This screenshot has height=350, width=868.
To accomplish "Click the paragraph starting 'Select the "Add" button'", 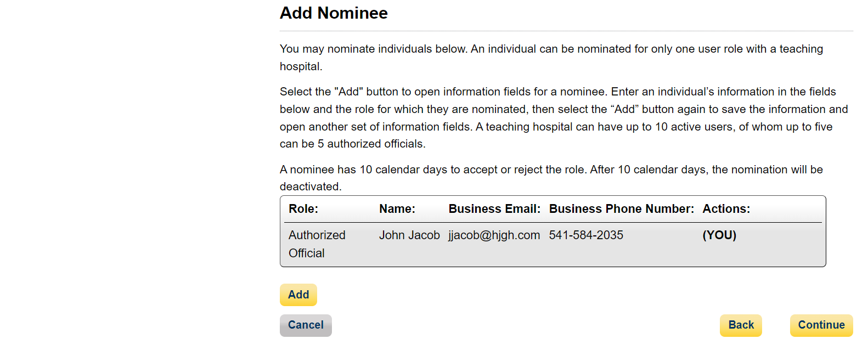I will (563, 118).
